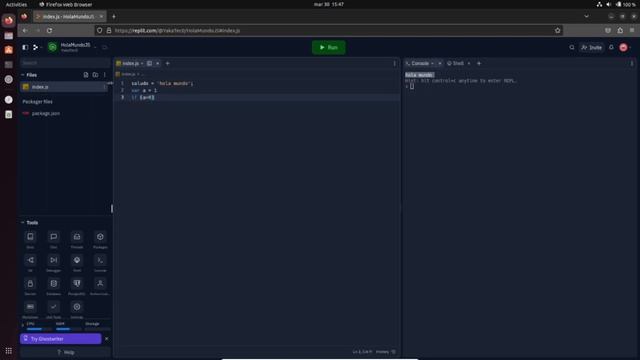
Task: Open the Debugger tool
Action: pos(53,263)
